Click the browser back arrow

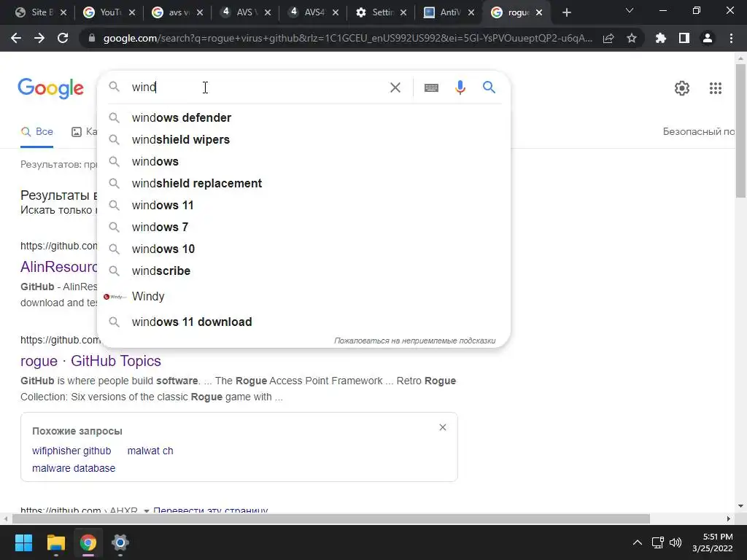(x=16, y=38)
